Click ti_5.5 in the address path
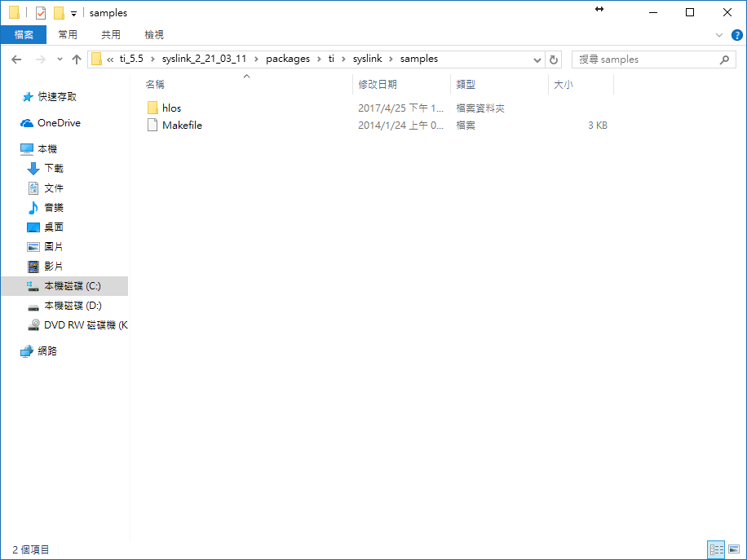The image size is (747, 560). (131, 59)
